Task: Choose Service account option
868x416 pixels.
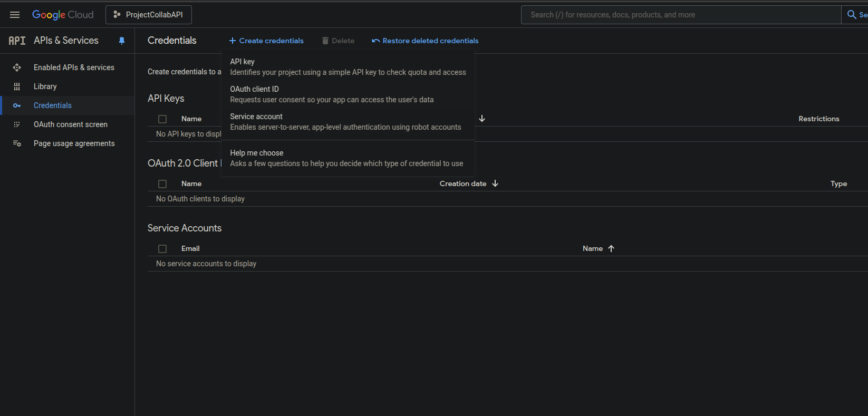Action: click(348, 122)
